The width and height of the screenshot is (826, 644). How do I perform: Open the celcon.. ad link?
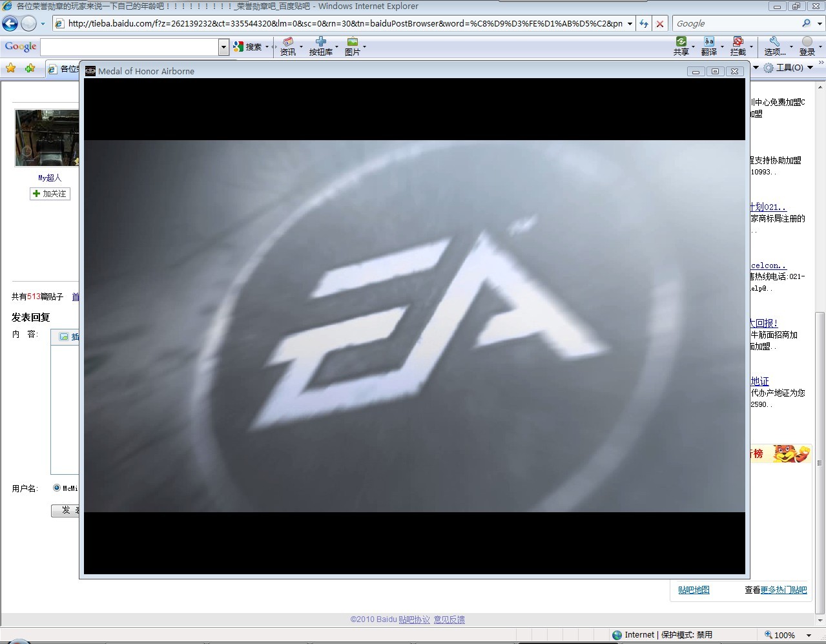(x=769, y=265)
